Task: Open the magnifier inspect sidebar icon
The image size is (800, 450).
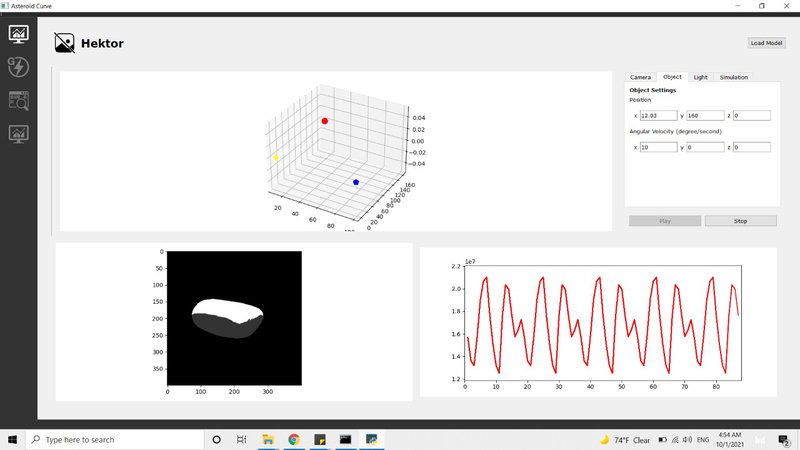Action: point(18,99)
